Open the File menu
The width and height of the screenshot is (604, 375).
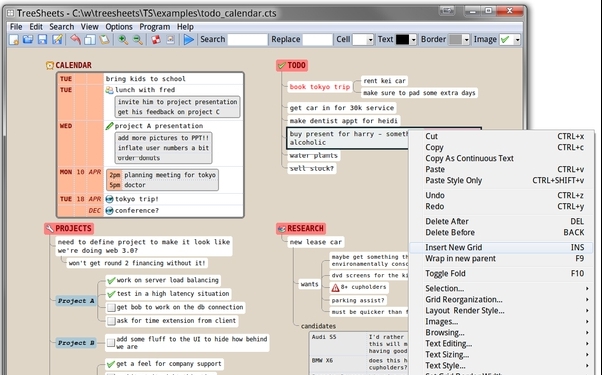coord(16,27)
